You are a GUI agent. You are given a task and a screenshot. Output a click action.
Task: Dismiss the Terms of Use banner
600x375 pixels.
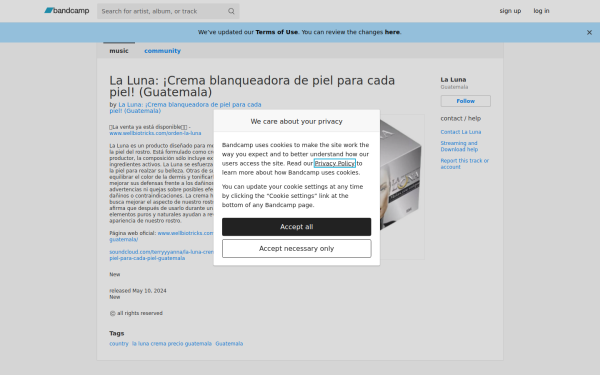click(x=589, y=33)
